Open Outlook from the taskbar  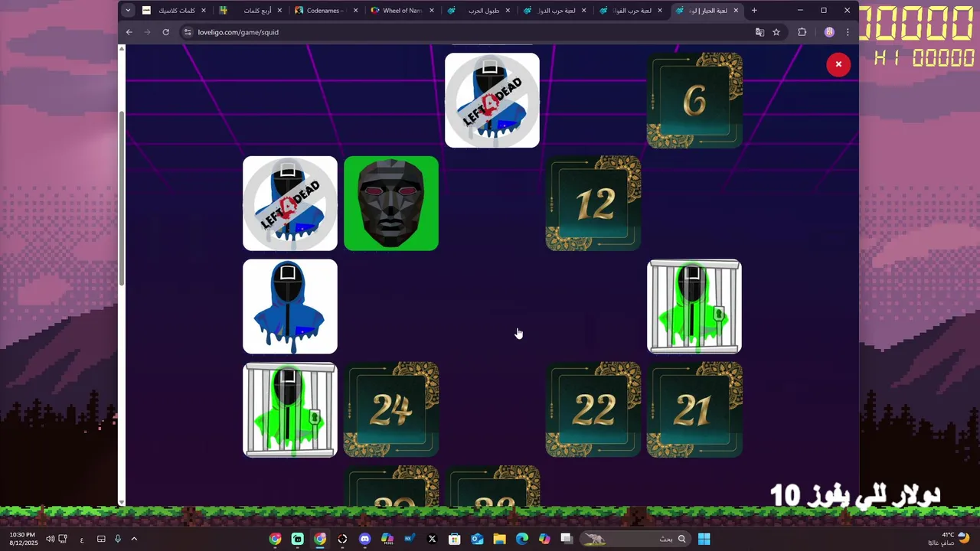[477, 539]
